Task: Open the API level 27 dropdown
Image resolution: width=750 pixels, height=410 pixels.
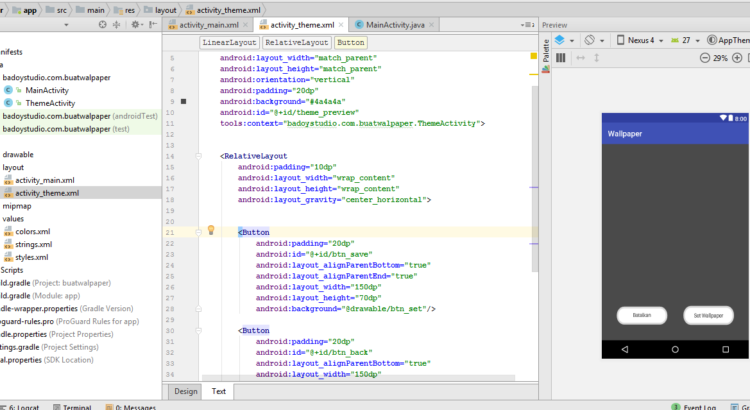Action: (x=686, y=40)
